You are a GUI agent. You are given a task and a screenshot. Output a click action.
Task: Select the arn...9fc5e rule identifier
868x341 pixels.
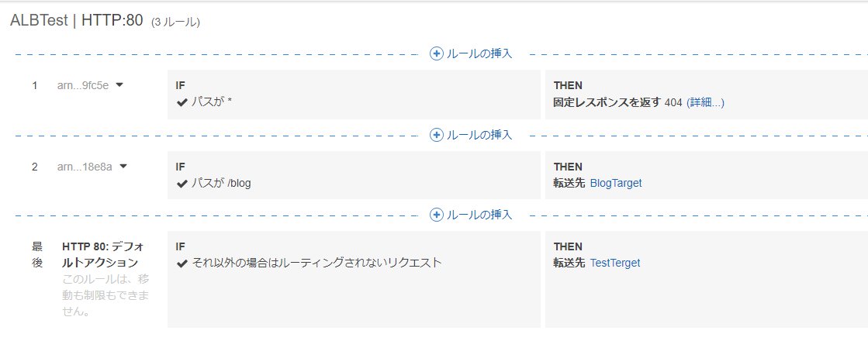pos(81,85)
